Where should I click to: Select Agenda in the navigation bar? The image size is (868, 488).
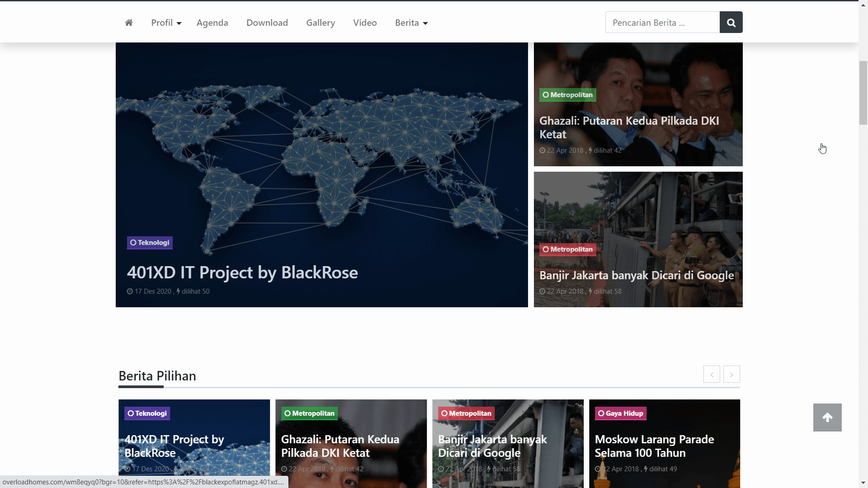point(212,23)
